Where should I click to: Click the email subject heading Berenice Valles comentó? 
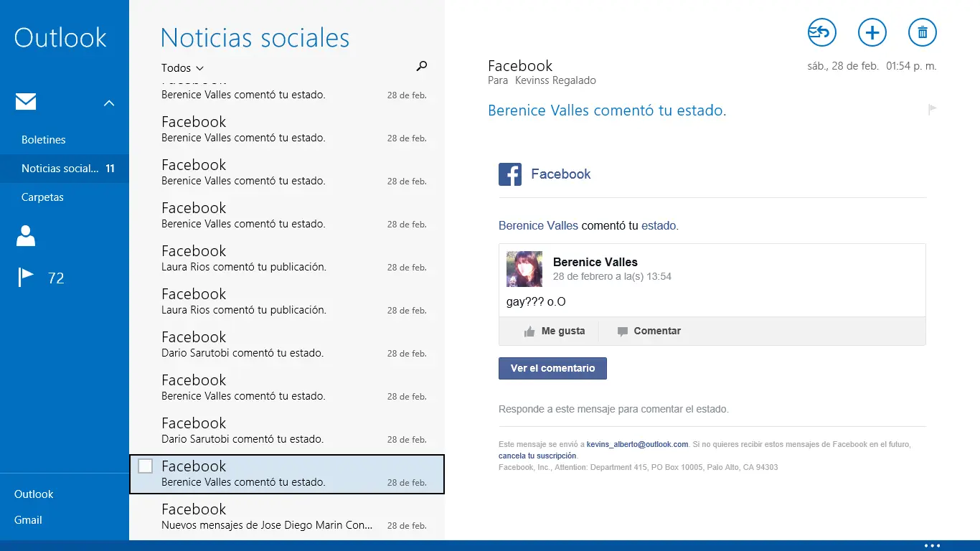point(607,110)
